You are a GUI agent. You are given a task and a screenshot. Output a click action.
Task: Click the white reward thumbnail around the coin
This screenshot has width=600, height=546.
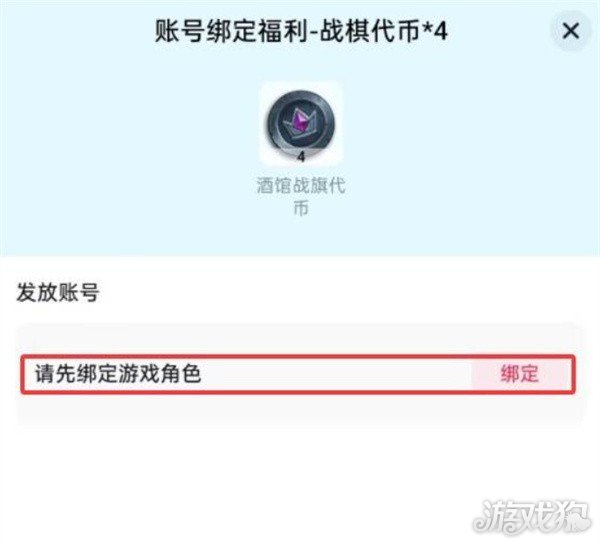(301, 123)
